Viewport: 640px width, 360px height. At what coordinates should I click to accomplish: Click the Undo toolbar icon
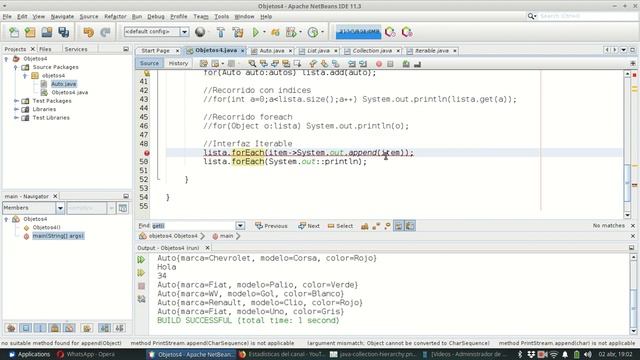[88, 32]
